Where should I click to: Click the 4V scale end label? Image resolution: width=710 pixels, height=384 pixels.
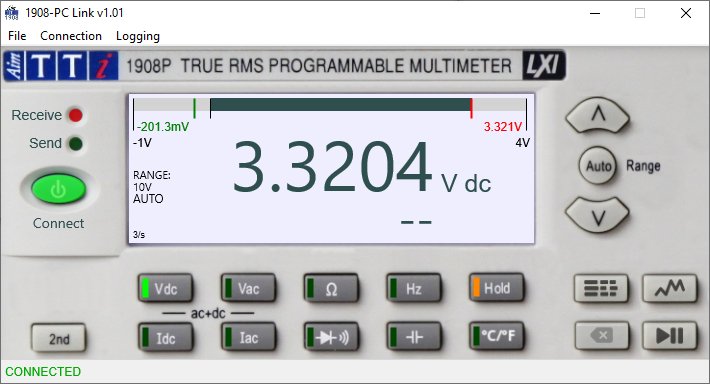(523, 143)
